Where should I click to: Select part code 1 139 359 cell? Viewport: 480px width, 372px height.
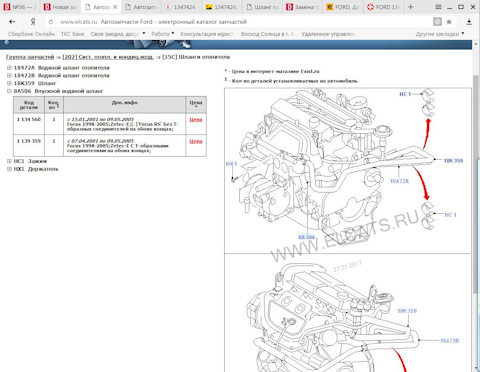click(x=29, y=146)
